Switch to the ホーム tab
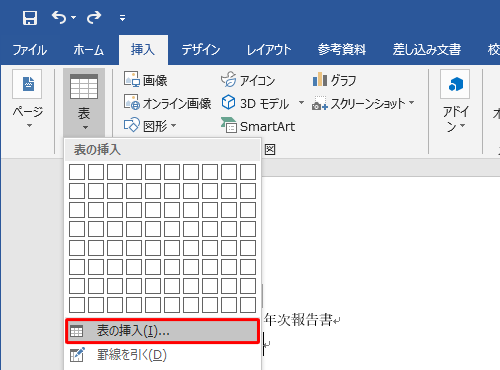 click(89, 50)
